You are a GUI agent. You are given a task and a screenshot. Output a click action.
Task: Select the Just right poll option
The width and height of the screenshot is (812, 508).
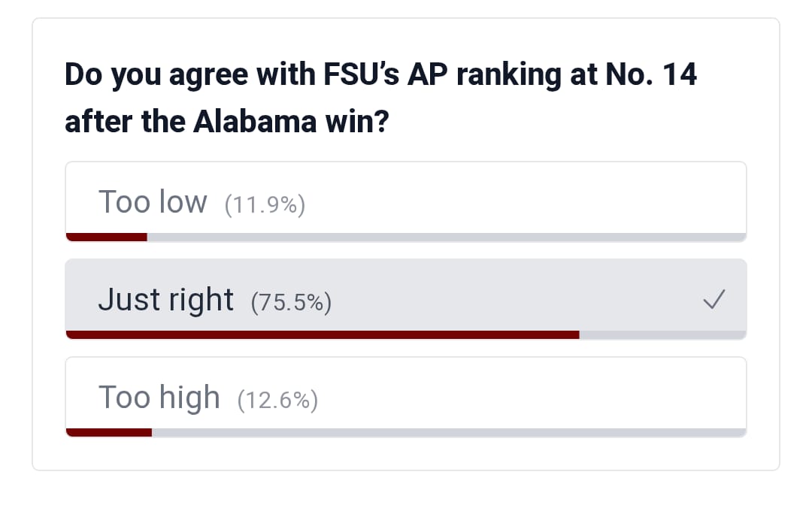click(406, 299)
